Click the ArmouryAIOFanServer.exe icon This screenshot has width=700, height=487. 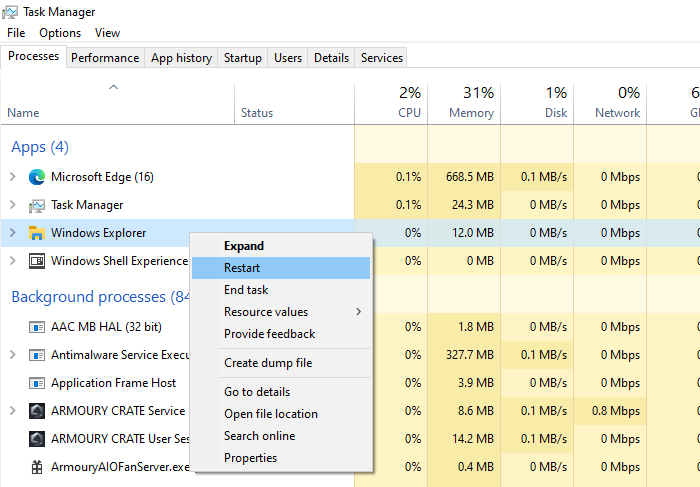point(37,467)
